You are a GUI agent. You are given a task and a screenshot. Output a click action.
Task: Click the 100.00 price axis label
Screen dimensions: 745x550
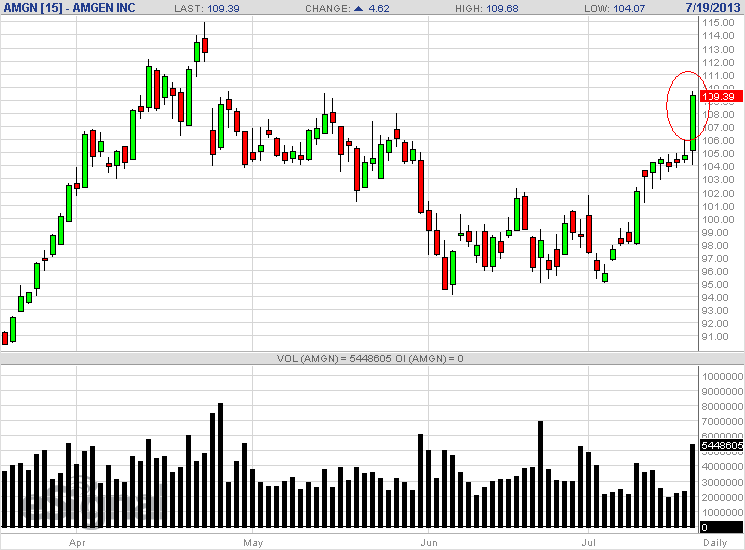tap(718, 219)
